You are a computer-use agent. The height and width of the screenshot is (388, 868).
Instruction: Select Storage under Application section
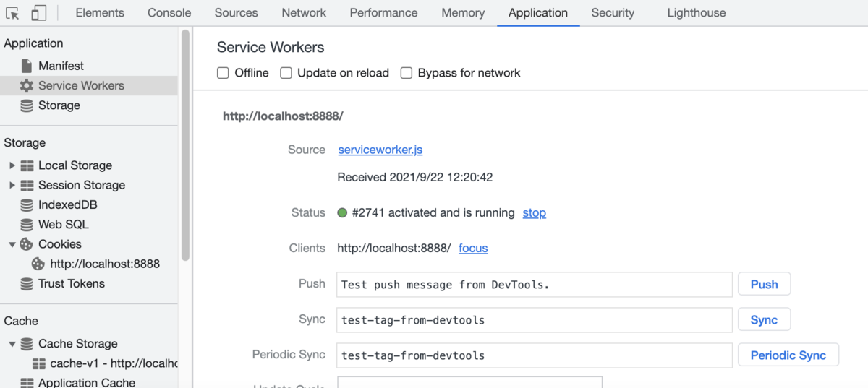59,105
